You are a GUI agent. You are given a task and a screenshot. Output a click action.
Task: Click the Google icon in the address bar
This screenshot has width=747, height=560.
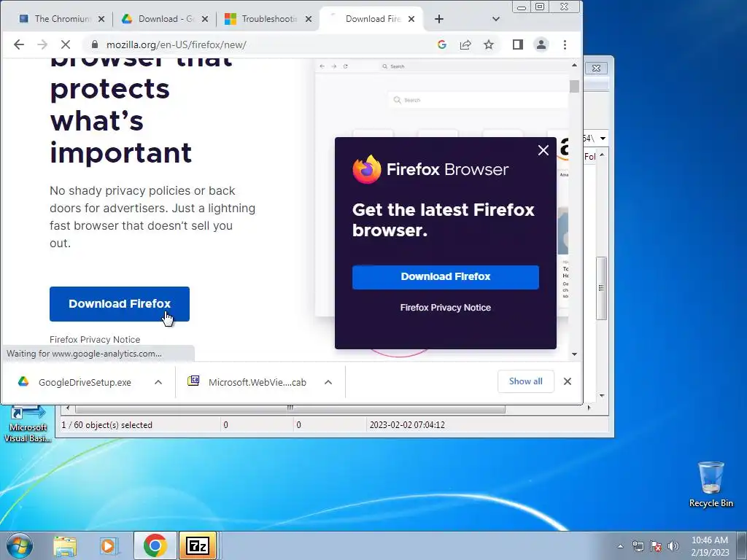441,44
